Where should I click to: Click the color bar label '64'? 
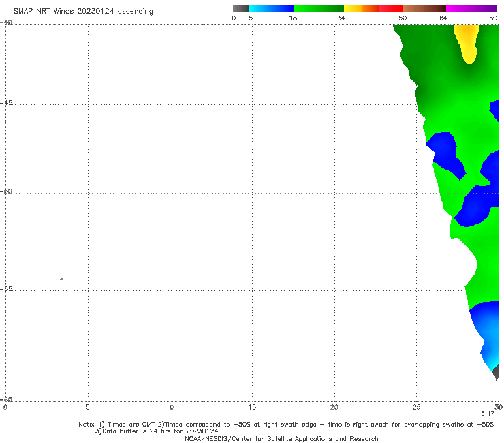click(x=443, y=18)
